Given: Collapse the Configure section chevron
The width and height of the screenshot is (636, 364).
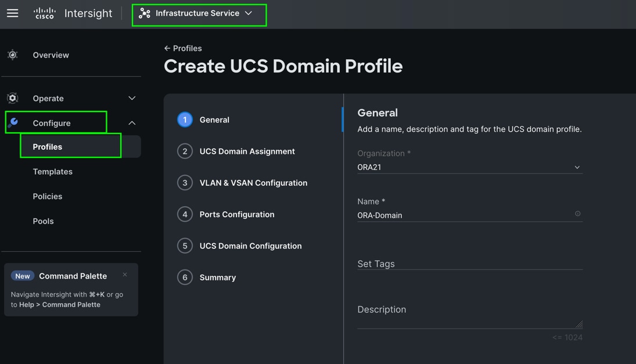Looking at the screenshot, I should pyautogui.click(x=132, y=123).
